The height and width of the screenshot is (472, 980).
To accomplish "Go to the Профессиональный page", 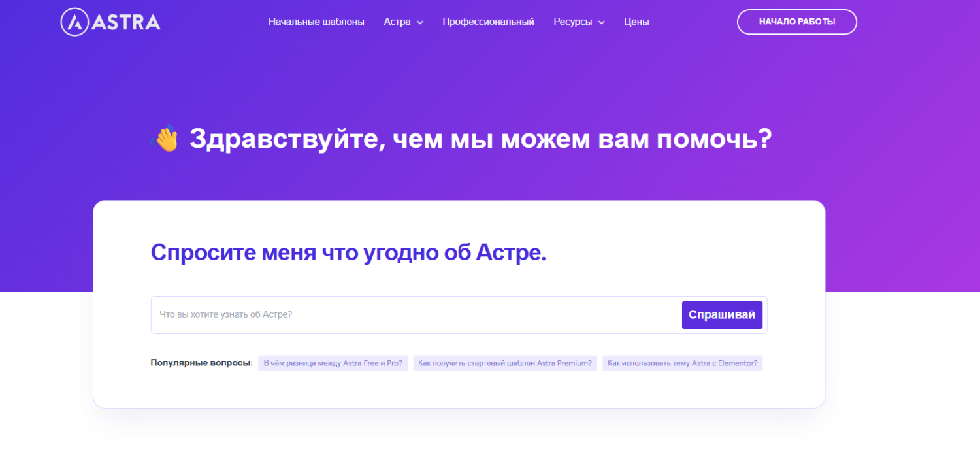I will tap(488, 22).
